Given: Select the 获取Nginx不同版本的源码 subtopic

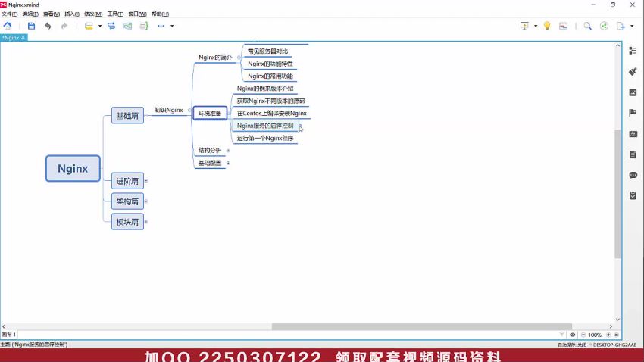Looking at the screenshot, I should pyautogui.click(x=270, y=101).
